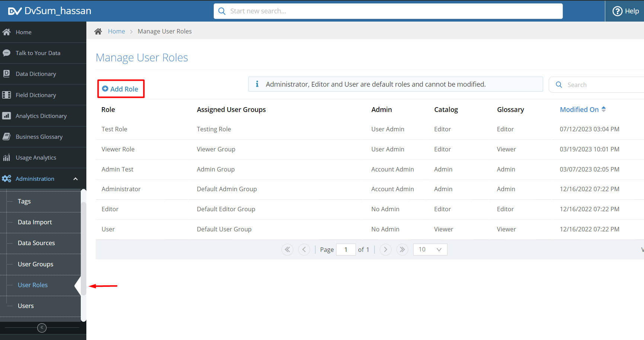This screenshot has width=644, height=340.
Task: Sort by Modified On arrows icon
Action: [603, 109]
